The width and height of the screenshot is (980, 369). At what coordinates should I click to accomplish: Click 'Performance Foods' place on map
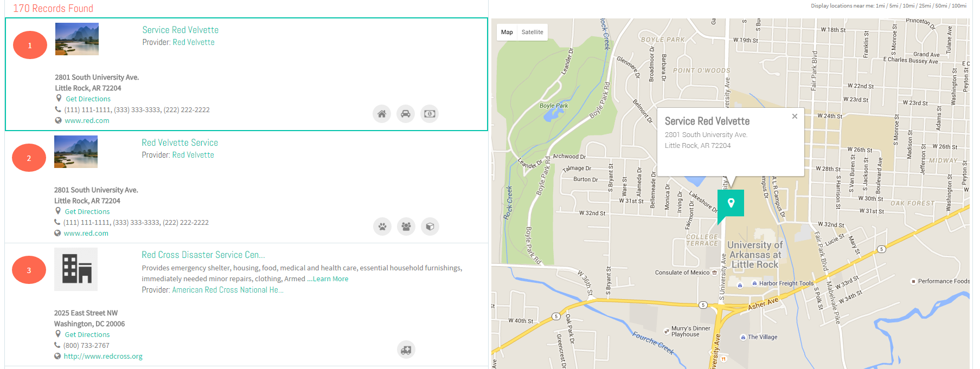coord(943,281)
